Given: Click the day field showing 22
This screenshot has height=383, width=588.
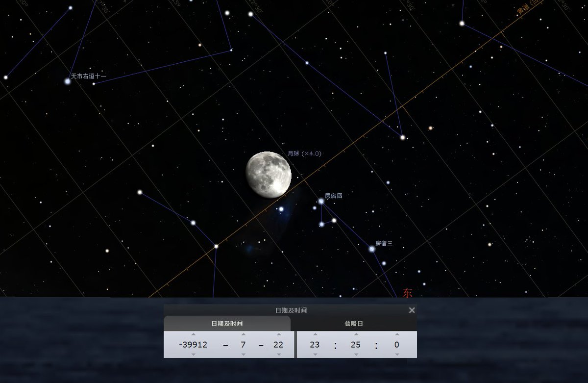Looking at the screenshot, I should [278, 345].
